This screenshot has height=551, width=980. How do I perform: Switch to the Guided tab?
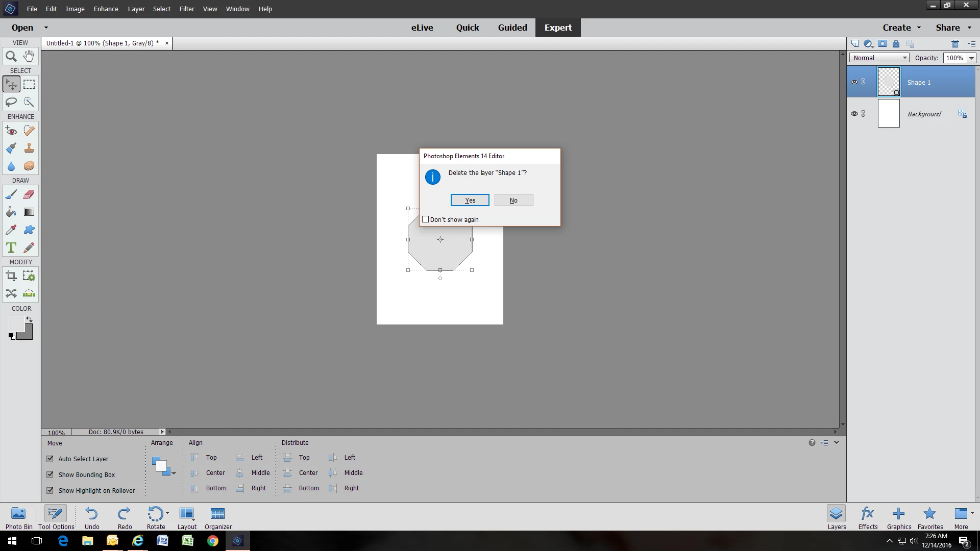click(x=512, y=28)
